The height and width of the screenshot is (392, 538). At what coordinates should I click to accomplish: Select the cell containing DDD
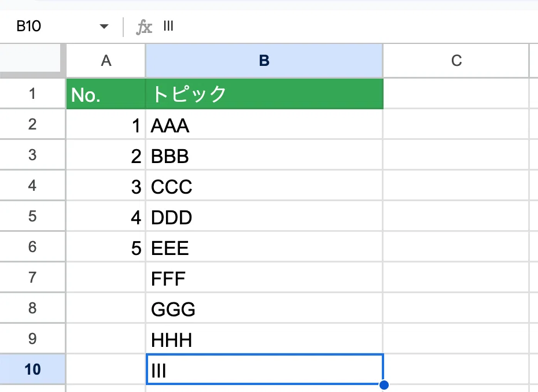point(264,216)
